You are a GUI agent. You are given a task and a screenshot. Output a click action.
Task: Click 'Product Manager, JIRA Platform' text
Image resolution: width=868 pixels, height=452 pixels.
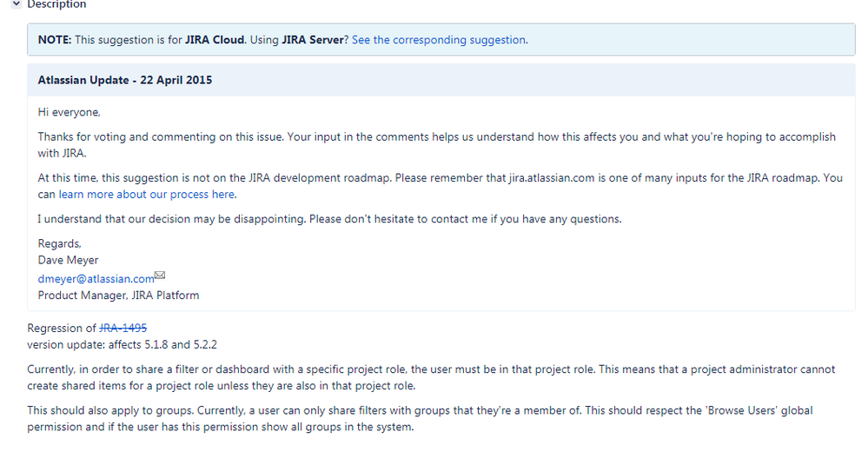pos(118,296)
